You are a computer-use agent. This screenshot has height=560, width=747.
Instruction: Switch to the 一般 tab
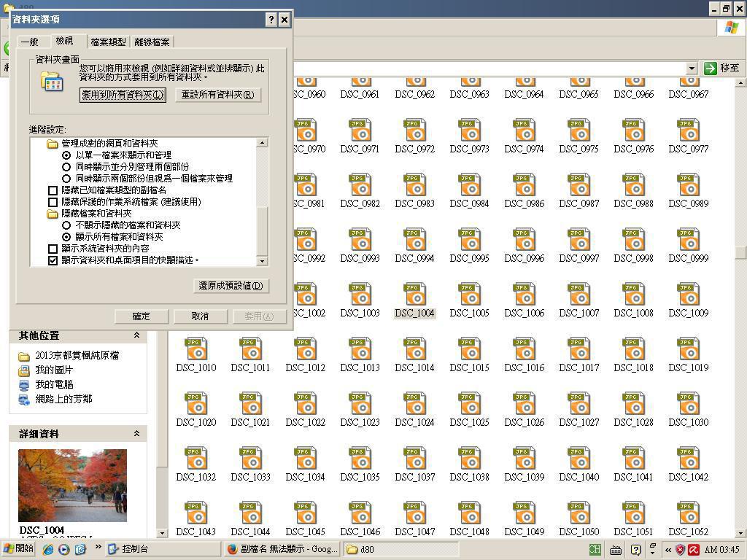click(x=29, y=42)
